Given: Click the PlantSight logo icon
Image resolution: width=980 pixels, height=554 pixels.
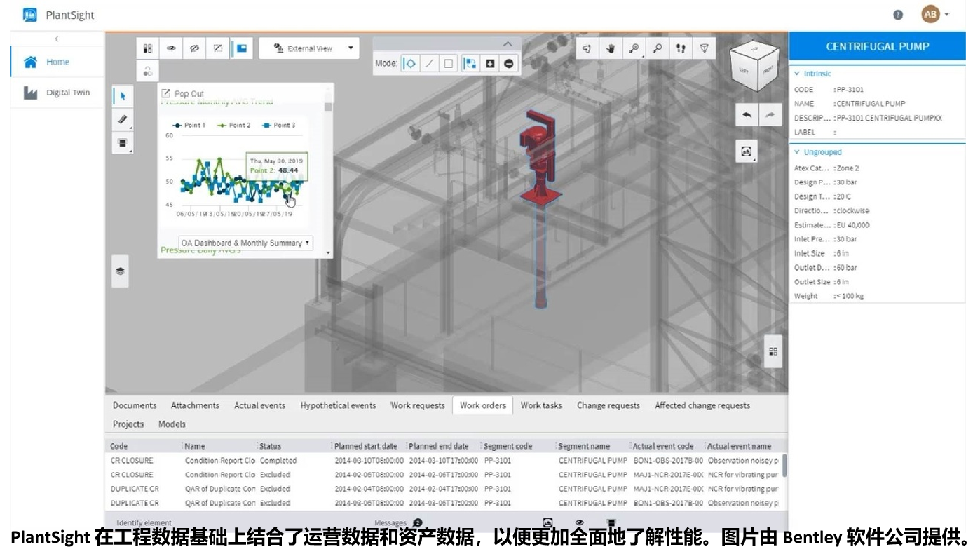Looking at the screenshot, I should [x=29, y=15].
